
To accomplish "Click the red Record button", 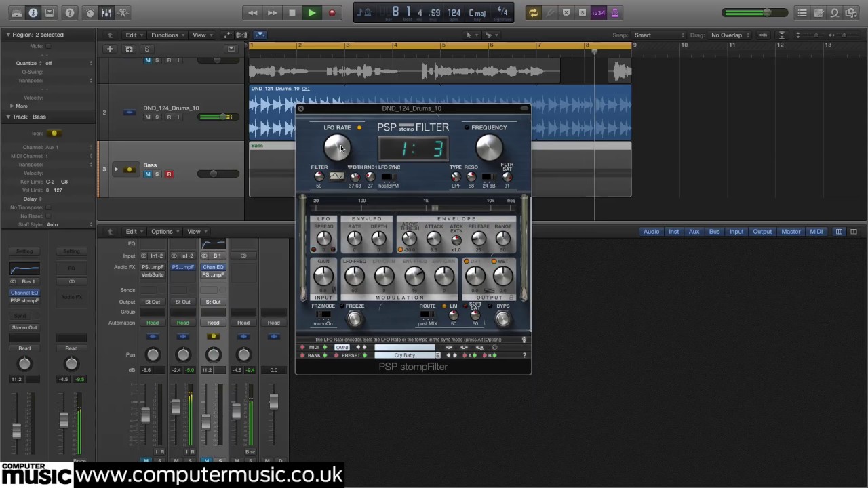I will (332, 13).
